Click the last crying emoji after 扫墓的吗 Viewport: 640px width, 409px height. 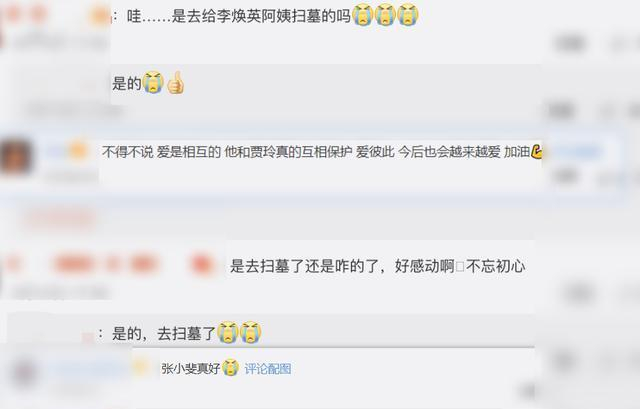tap(408, 15)
